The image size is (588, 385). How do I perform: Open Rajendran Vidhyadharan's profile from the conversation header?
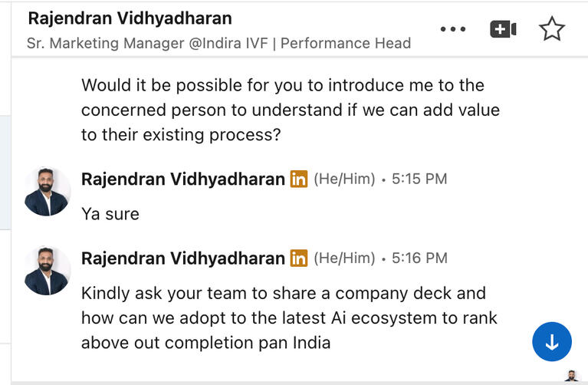click(x=130, y=18)
